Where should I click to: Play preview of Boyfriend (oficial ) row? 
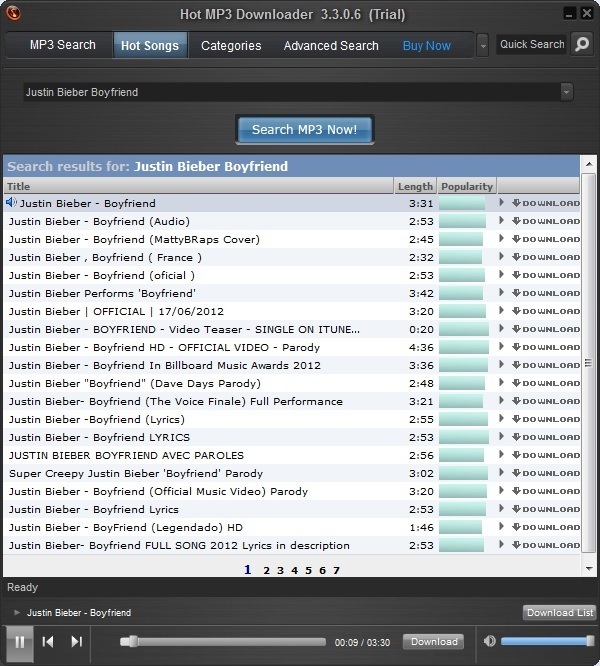click(501, 274)
